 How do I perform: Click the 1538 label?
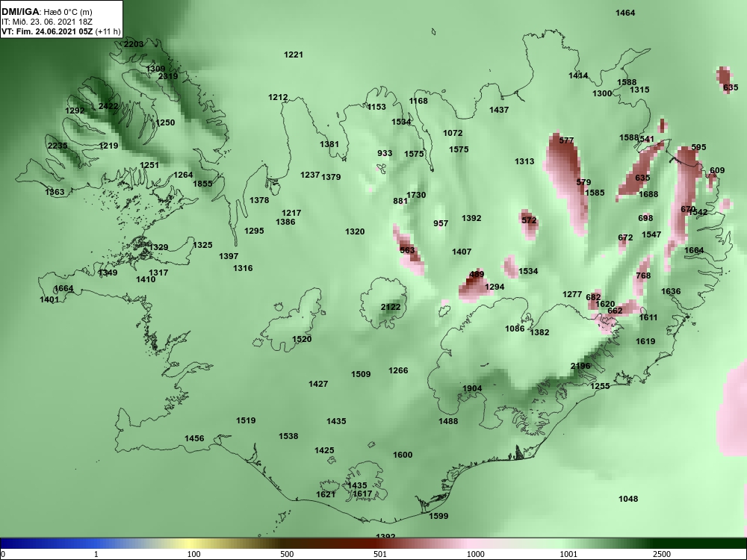(x=288, y=436)
